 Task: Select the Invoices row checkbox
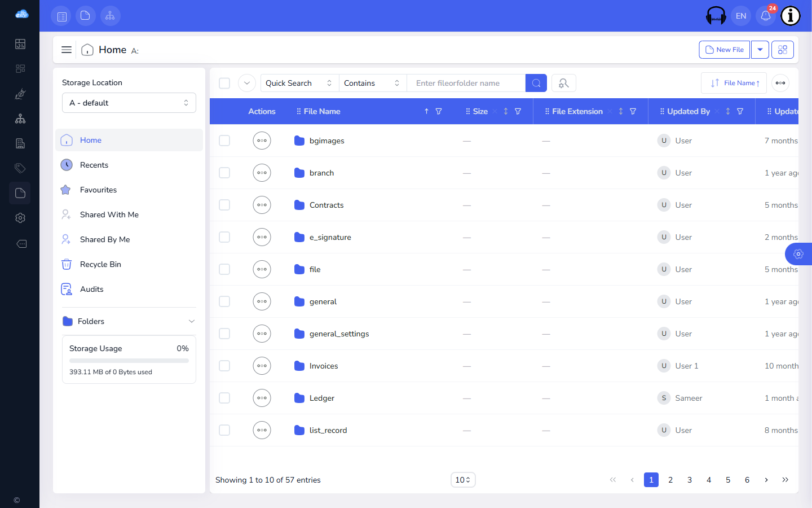point(224,366)
